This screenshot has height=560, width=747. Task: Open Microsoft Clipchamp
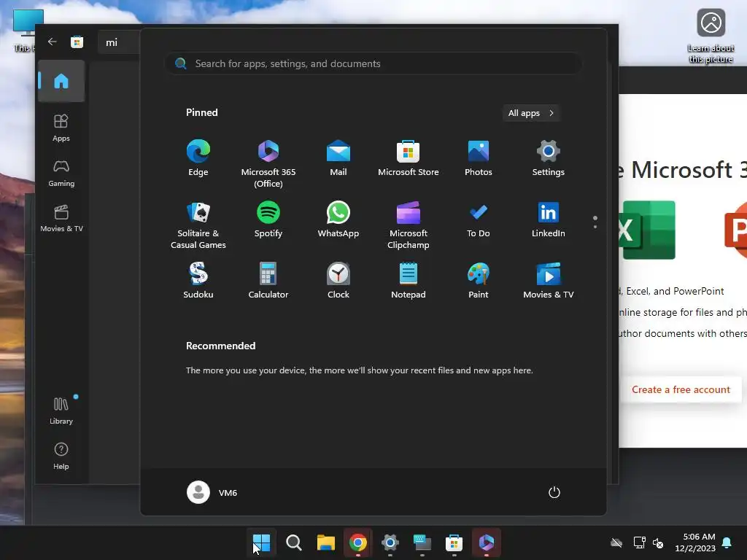point(409,225)
